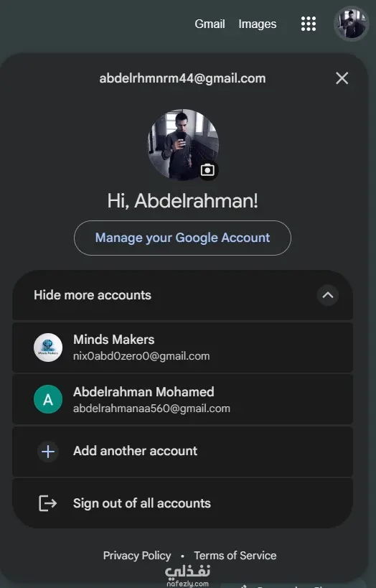Screen dimensions: 376x588
Task: Click Manage your Google Account button
Action: click(182, 238)
